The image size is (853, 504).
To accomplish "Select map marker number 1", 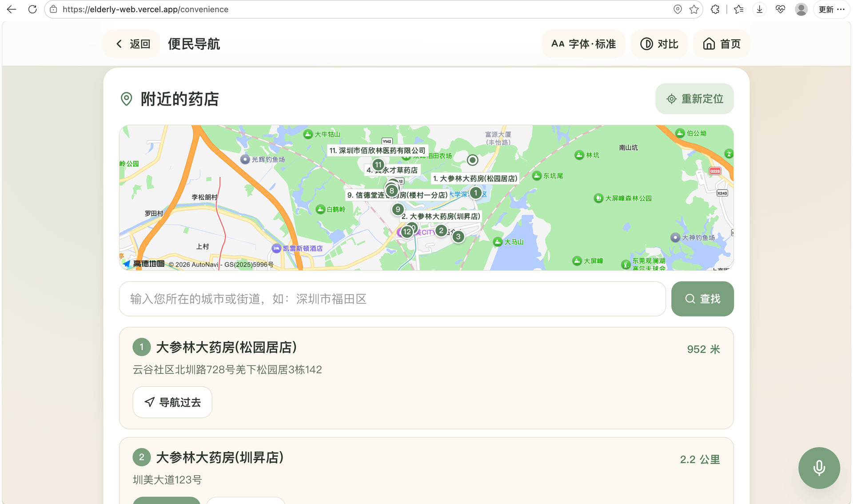I will (x=475, y=193).
